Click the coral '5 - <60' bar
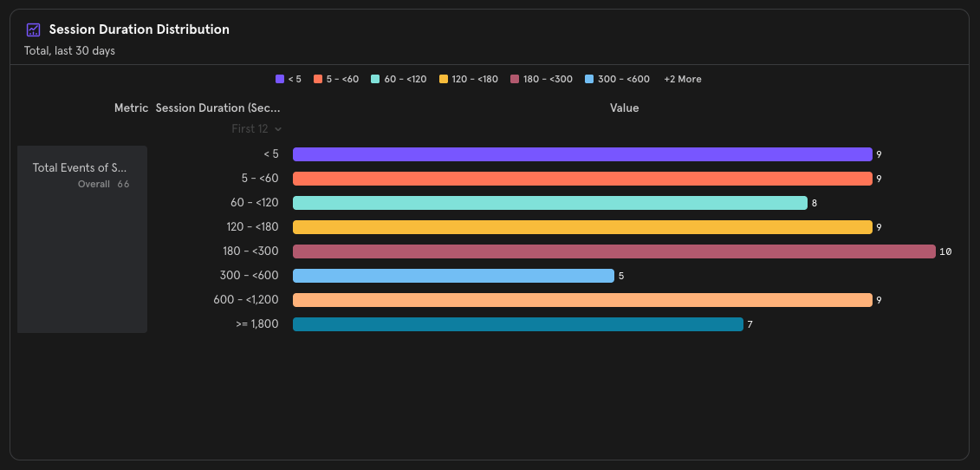980x470 pixels. (582, 179)
